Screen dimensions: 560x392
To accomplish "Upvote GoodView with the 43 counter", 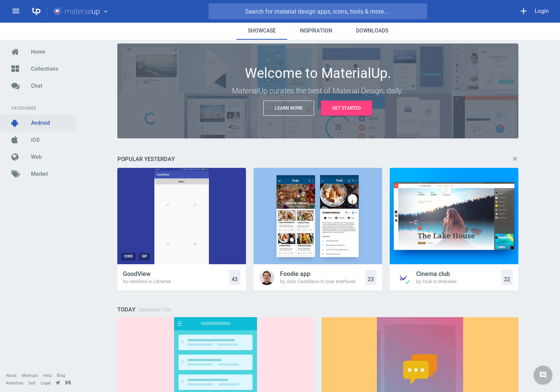I will 235,277.
